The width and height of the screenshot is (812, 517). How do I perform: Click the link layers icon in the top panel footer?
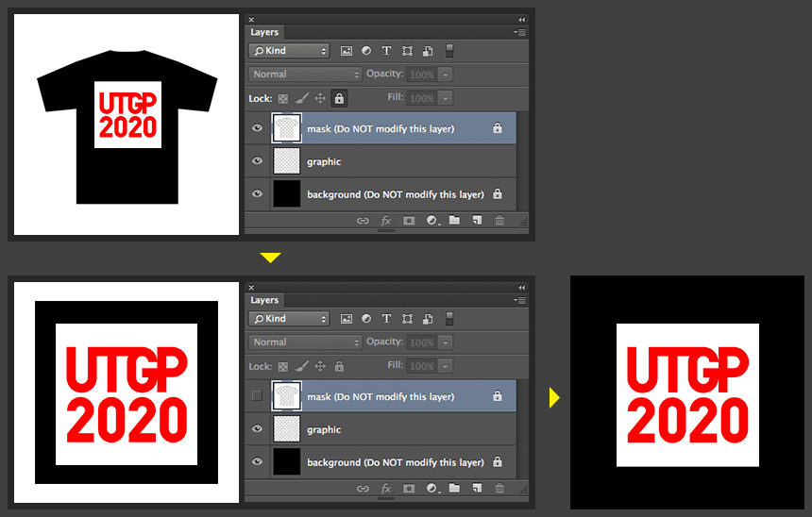363,221
